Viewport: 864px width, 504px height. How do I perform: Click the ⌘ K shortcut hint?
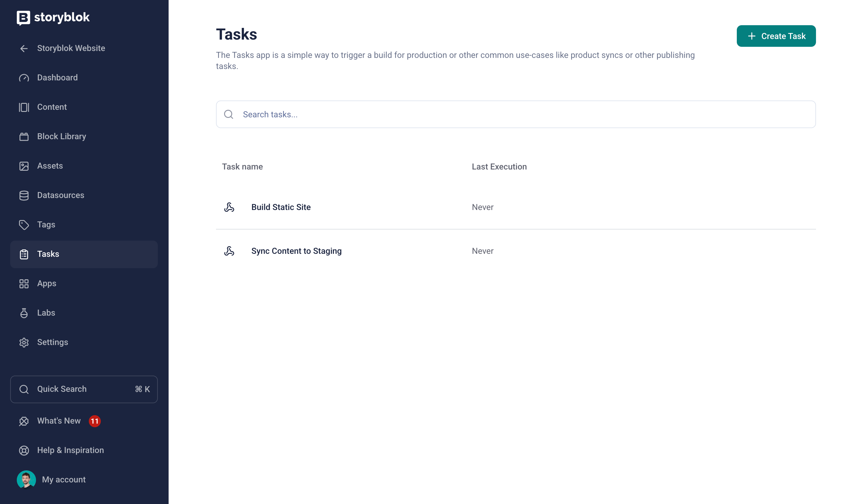(142, 389)
